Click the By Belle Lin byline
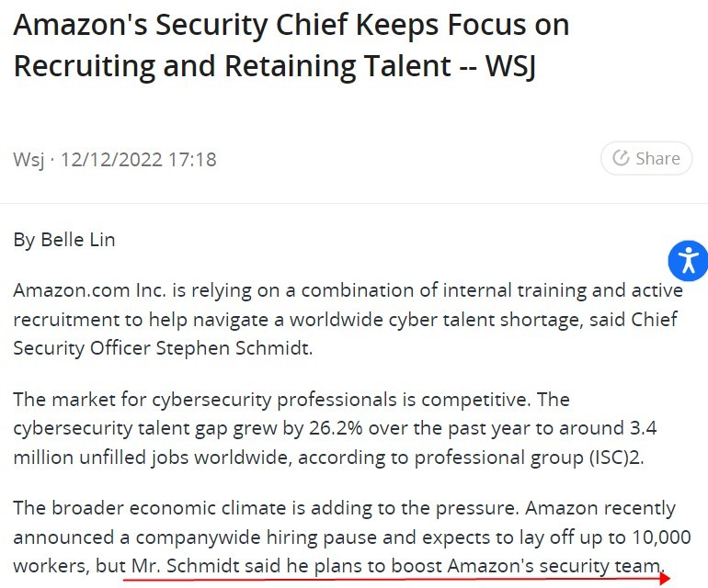Image resolution: width=708 pixels, height=588 pixels. coord(64,240)
